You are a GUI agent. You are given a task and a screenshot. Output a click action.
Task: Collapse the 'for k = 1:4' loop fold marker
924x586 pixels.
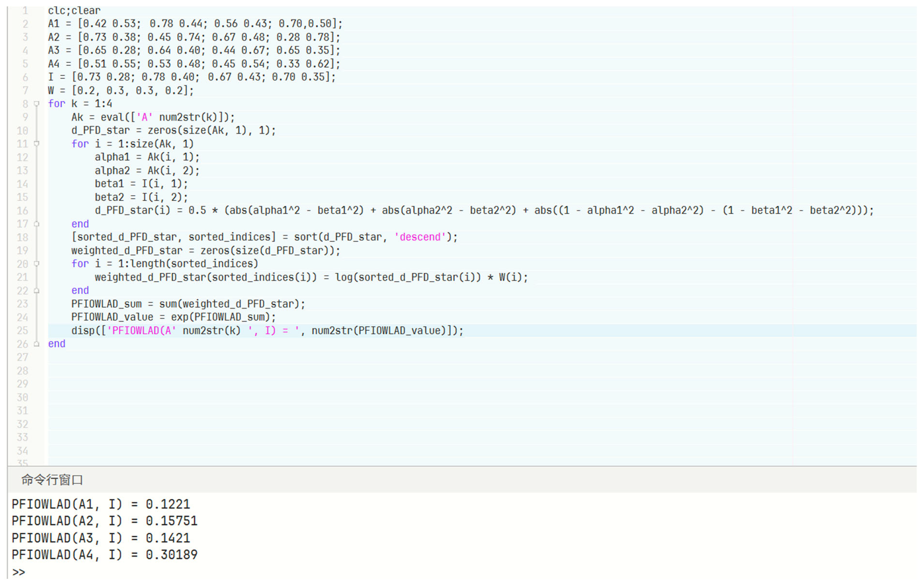click(37, 104)
